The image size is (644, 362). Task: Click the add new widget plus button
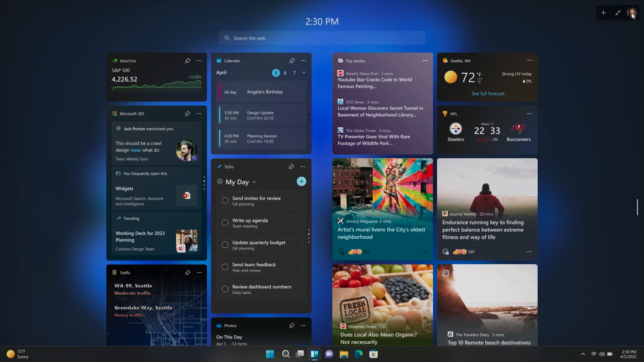point(603,12)
